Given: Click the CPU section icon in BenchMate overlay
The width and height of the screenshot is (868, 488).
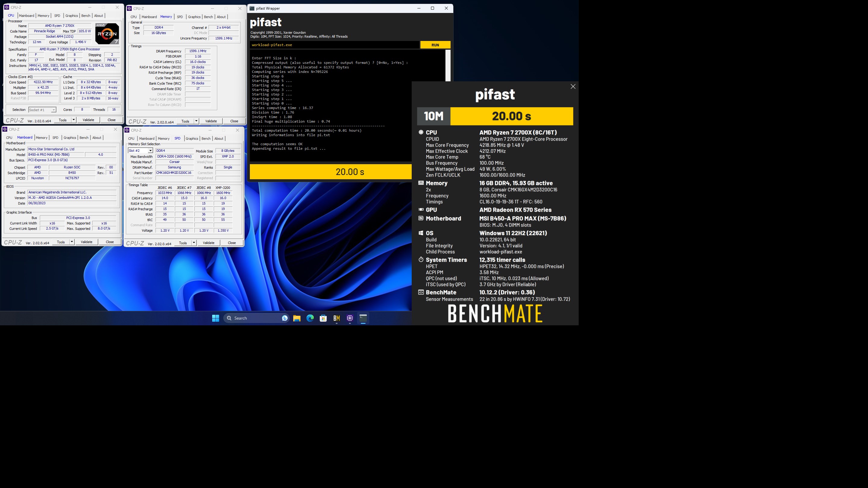Looking at the screenshot, I should [x=421, y=132].
